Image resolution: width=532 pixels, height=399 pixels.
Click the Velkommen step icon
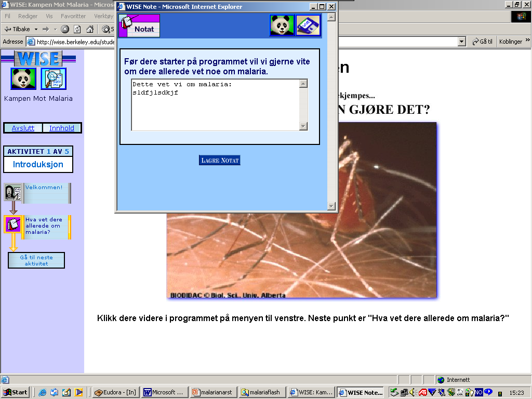point(13,192)
